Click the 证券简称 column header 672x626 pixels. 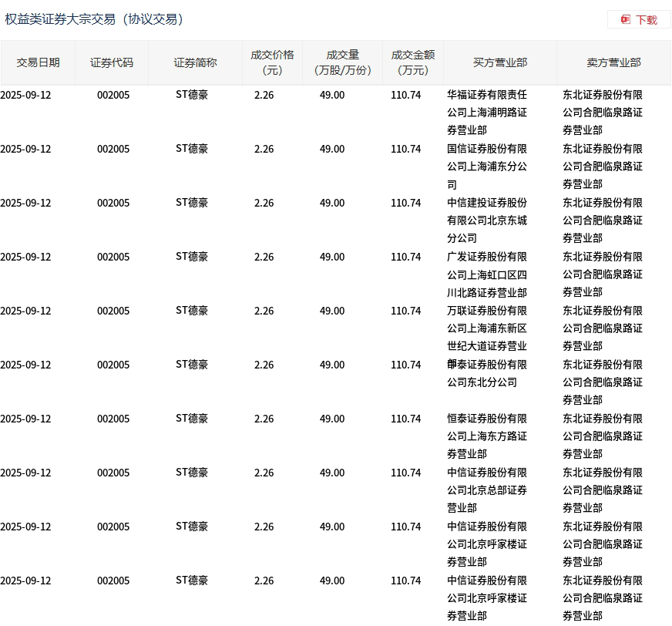point(195,62)
